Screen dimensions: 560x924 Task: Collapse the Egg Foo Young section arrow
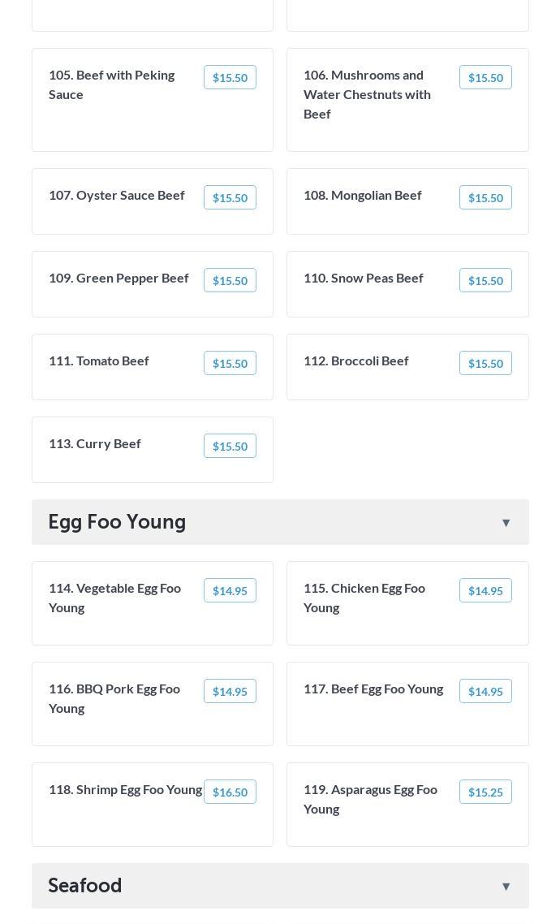pos(506,522)
